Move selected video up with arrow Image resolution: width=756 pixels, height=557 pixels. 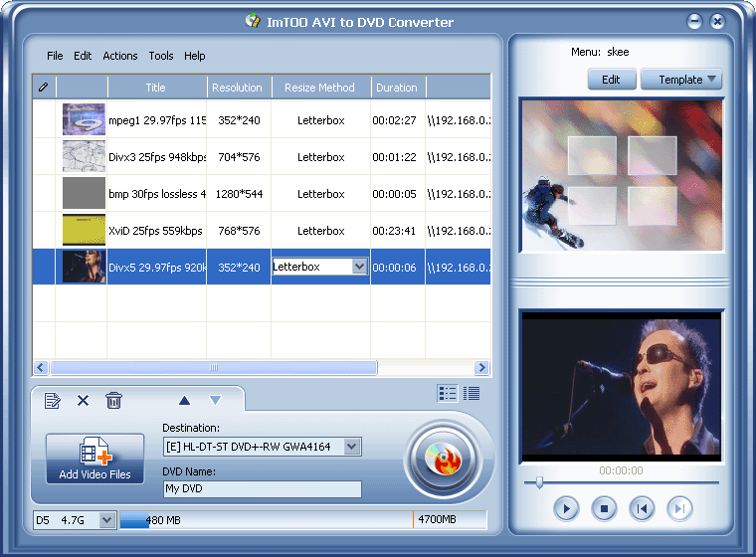click(184, 400)
